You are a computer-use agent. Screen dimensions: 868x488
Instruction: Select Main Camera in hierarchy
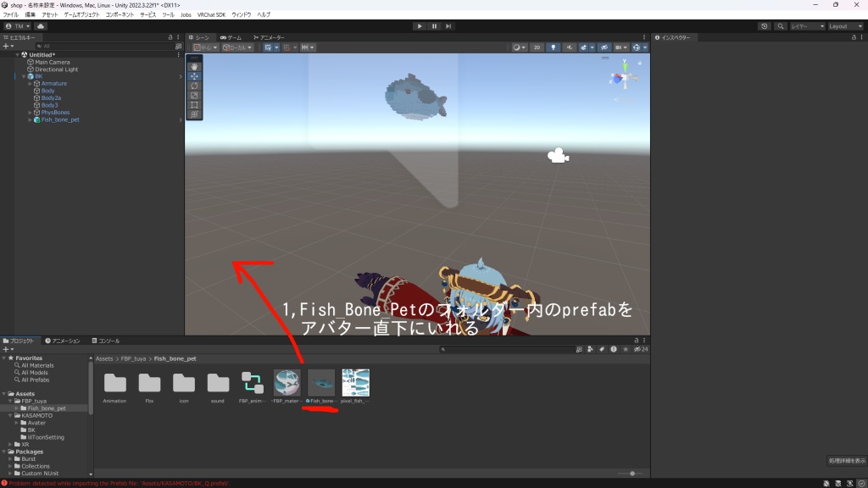click(52, 62)
